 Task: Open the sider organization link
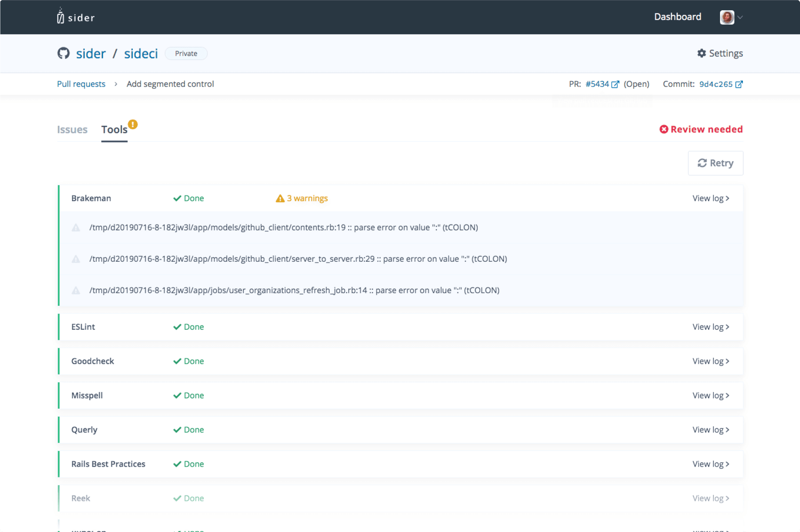click(x=91, y=54)
